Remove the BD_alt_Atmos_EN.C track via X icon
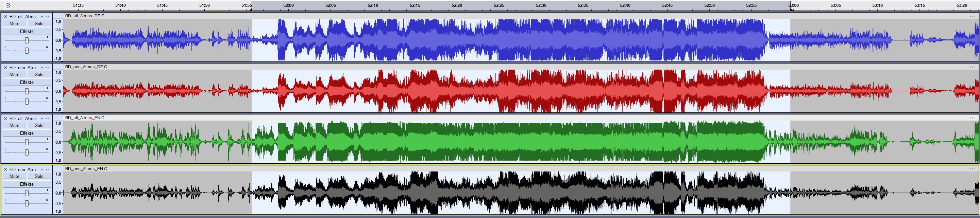Screen dimensions: 980x218 coord(5,119)
